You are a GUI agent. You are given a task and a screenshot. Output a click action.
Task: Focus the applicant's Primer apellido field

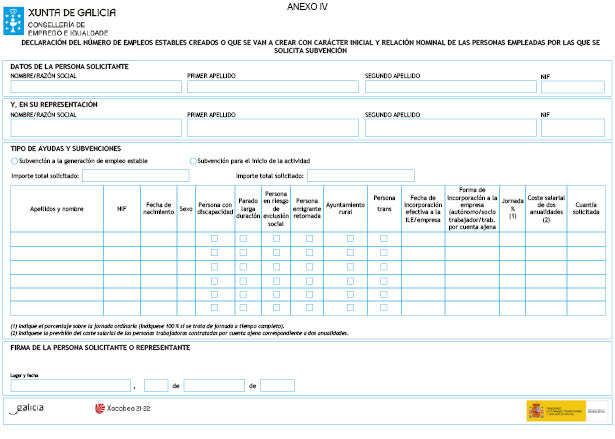[x=271, y=87]
